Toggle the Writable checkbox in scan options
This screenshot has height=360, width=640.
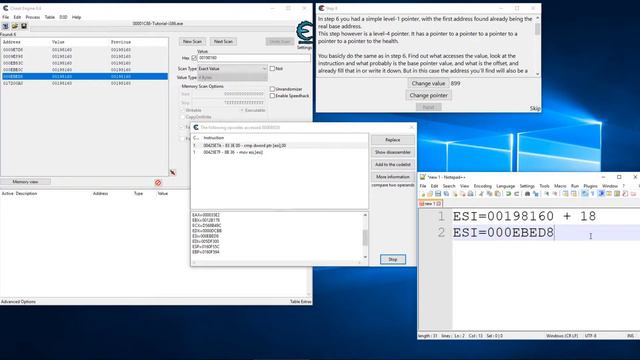click(182, 110)
